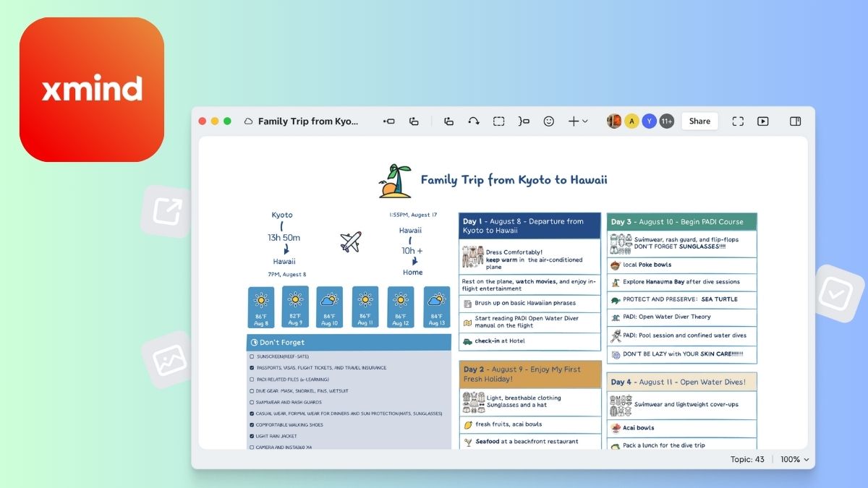Select the 'Day 3 - August 10' header topic

pyautogui.click(x=681, y=222)
